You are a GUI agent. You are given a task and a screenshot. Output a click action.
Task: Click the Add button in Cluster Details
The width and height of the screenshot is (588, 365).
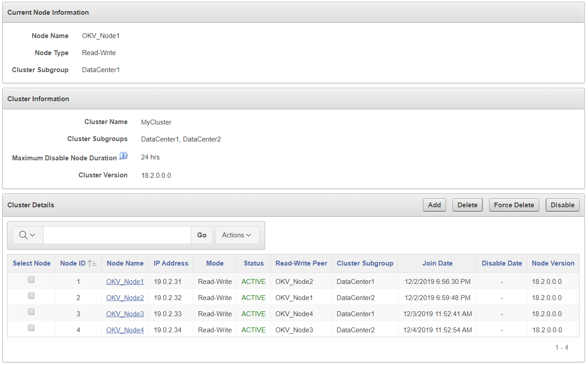pyautogui.click(x=434, y=205)
